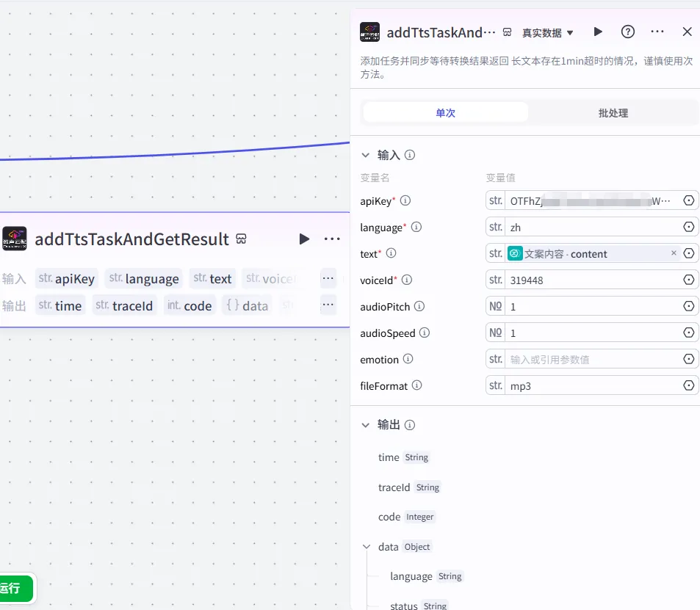The image size is (700, 610).
Task: Open the reference selector for language
Action: (689, 227)
